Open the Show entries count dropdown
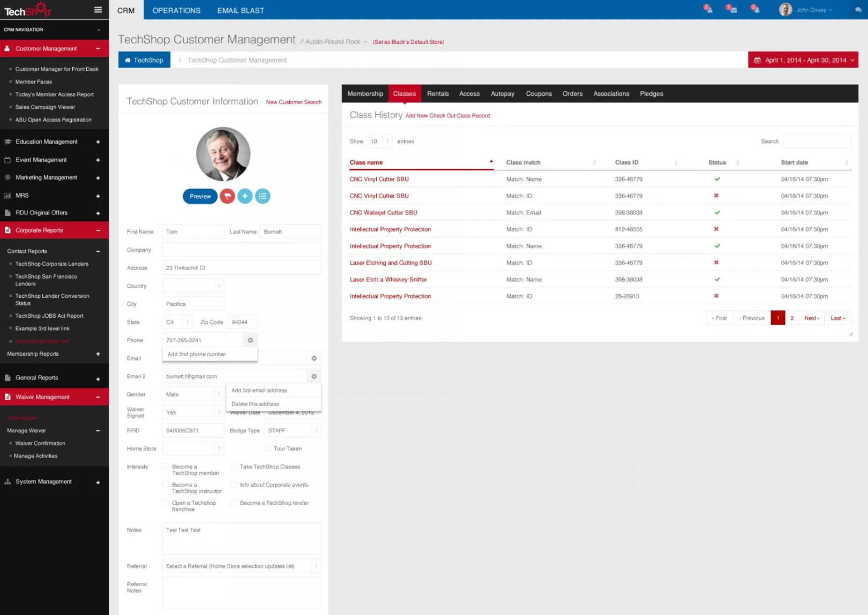Image resolution: width=868 pixels, height=615 pixels. pos(379,141)
